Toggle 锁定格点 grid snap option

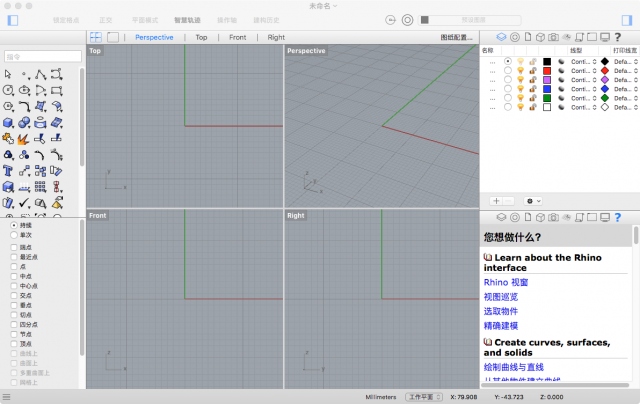tap(66, 20)
